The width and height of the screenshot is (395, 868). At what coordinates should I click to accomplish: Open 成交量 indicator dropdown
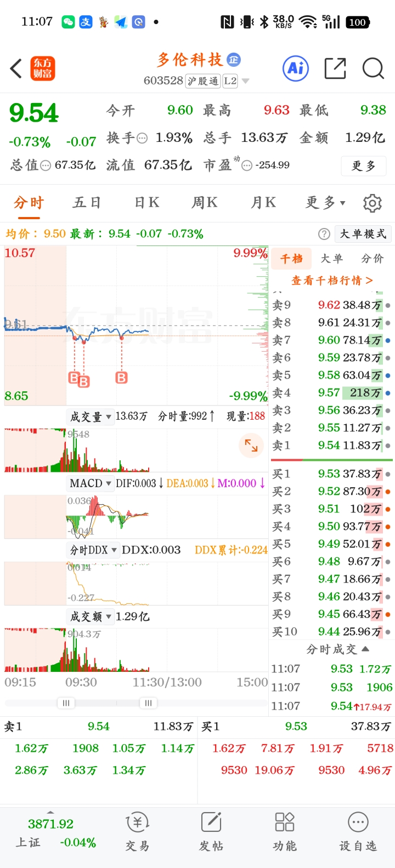pyautogui.click(x=90, y=417)
